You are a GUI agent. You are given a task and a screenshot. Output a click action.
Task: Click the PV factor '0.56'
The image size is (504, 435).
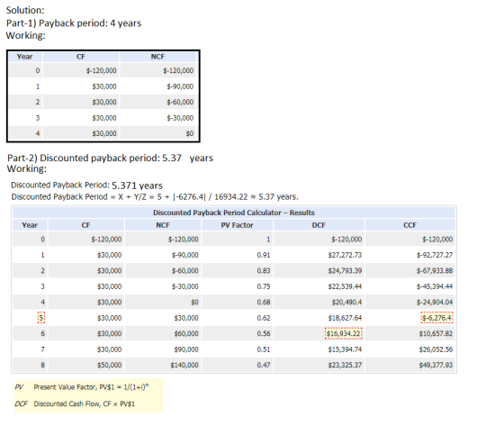click(263, 333)
